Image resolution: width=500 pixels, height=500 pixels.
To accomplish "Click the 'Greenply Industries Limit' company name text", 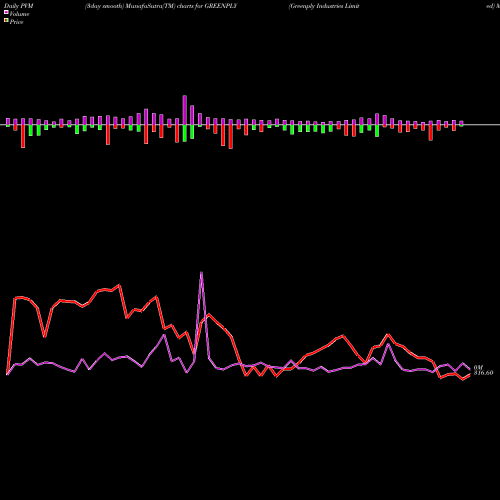I will tap(324, 6).
